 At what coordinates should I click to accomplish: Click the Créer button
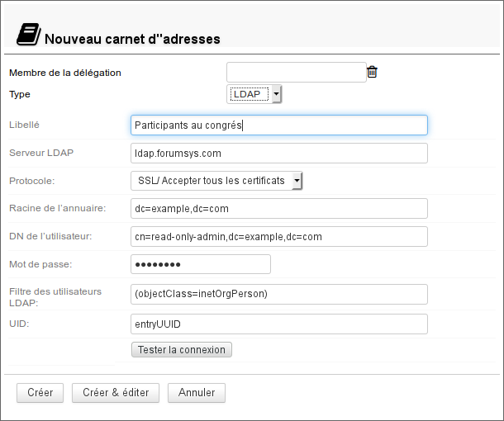tap(40, 393)
